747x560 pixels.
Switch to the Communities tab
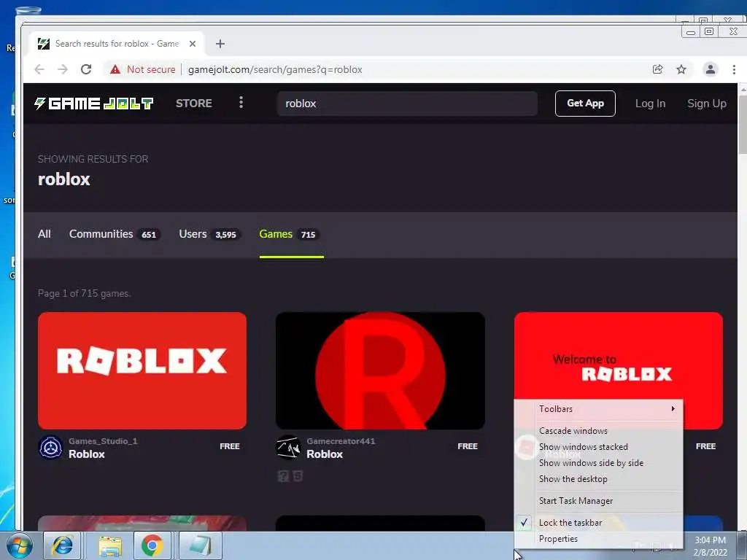[115, 234]
